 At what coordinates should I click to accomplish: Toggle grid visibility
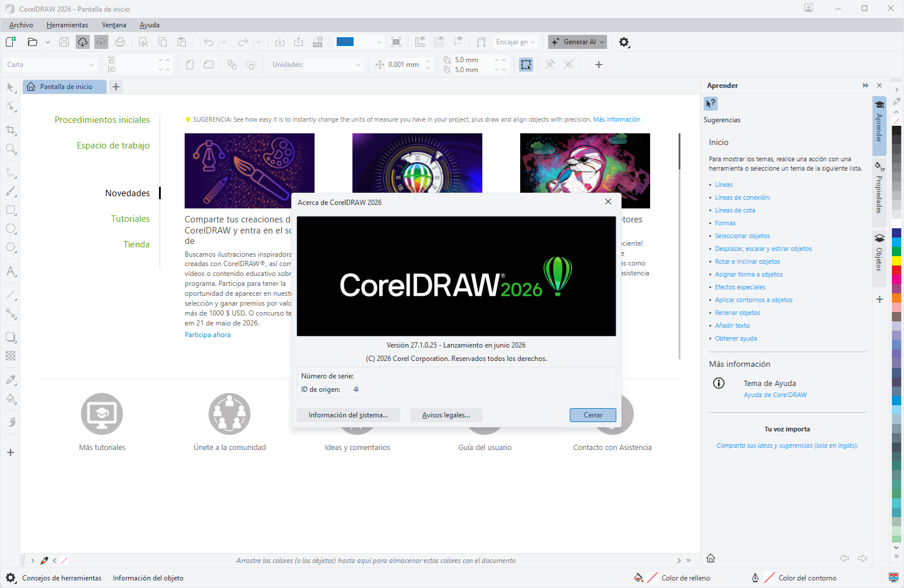(439, 42)
